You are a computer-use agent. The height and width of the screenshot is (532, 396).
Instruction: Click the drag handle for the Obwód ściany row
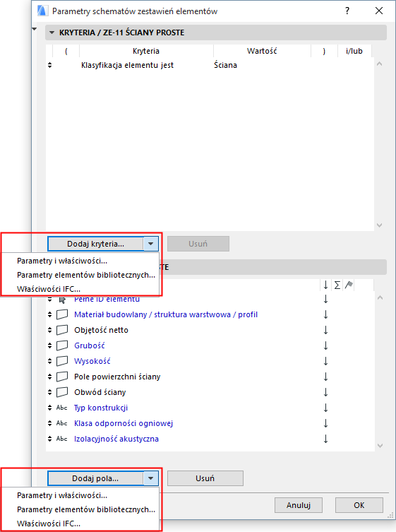(x=50, y=392)
